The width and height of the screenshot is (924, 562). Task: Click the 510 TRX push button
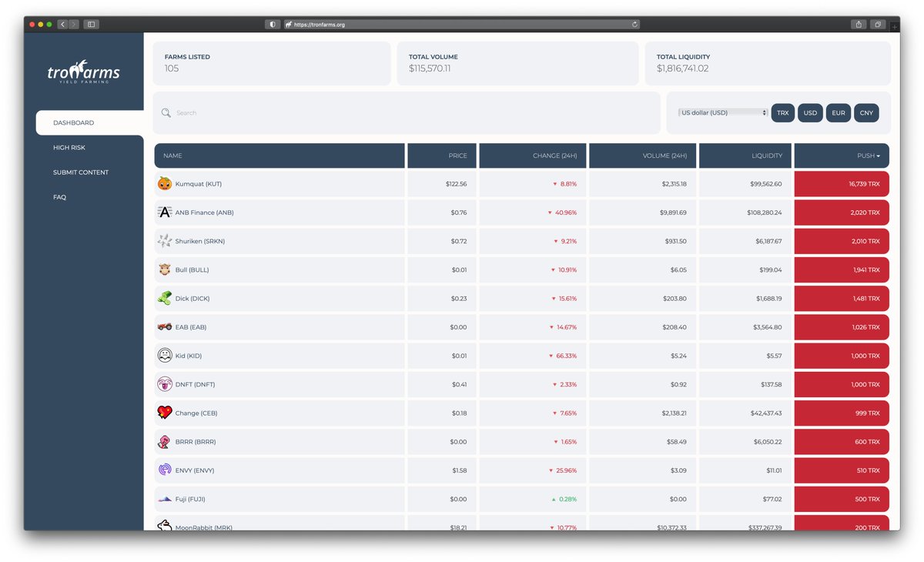[842, 470]
